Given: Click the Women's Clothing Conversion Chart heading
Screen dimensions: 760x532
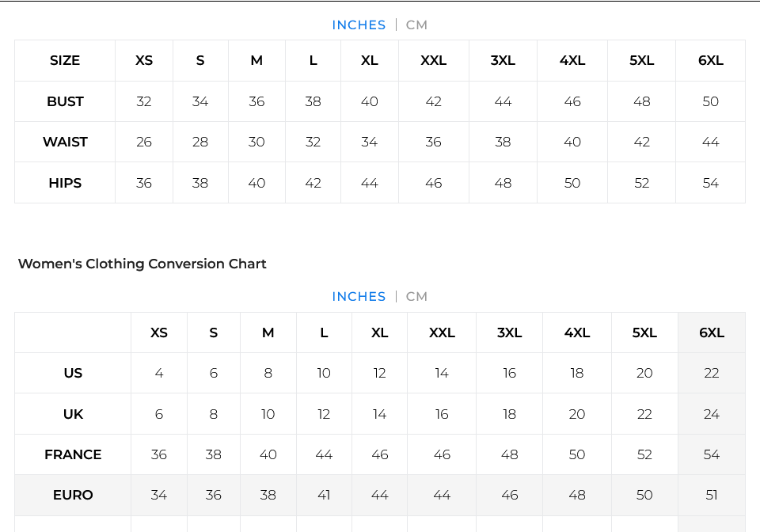Looking at the screenshot, I should [x=142, y=264].
